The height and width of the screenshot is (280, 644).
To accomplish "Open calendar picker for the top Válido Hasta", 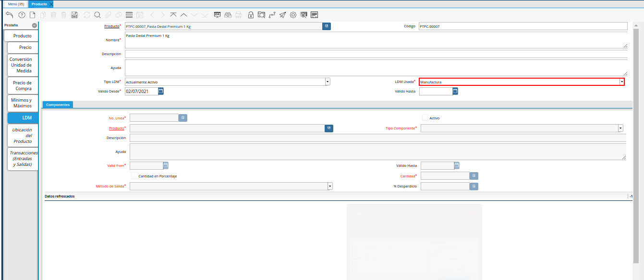I will click(x=455, y=91).
